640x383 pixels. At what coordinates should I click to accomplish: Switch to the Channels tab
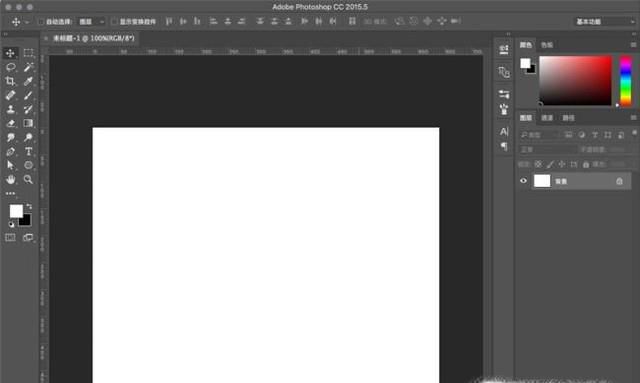coord(547,118)
